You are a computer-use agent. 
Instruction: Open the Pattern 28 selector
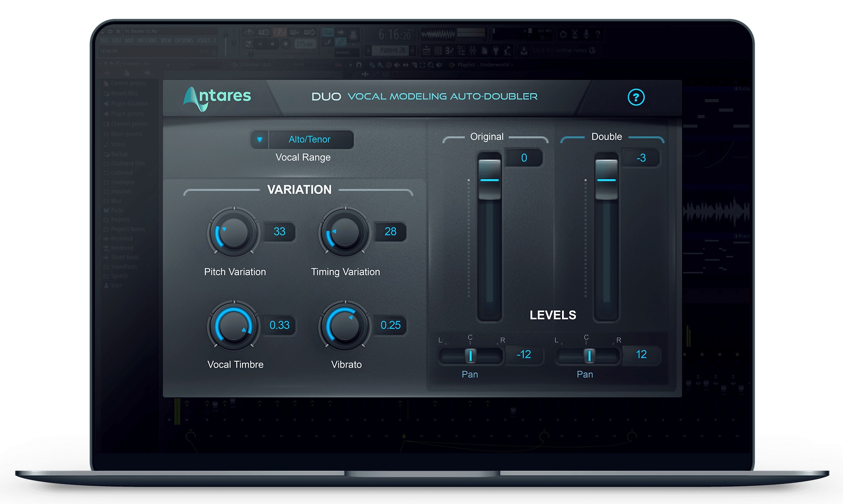(390, 51)
